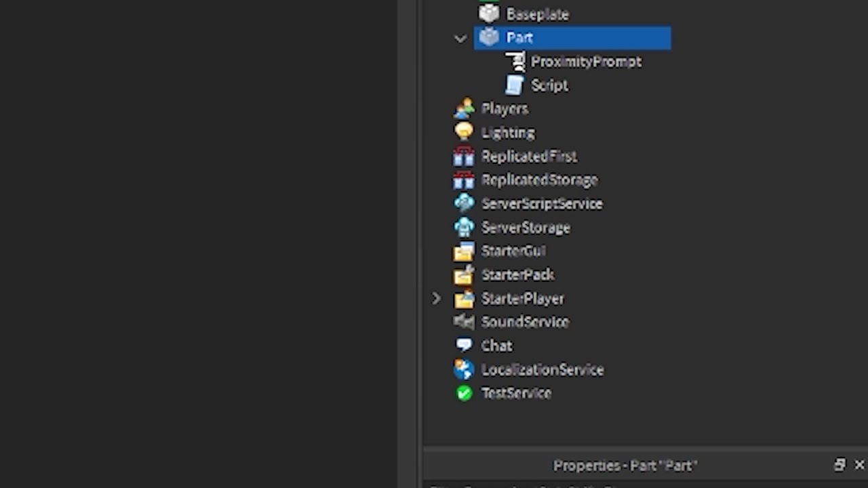Expand the StarterPlayer node
The height and width of the screenshot is (488, 868).
436,298
